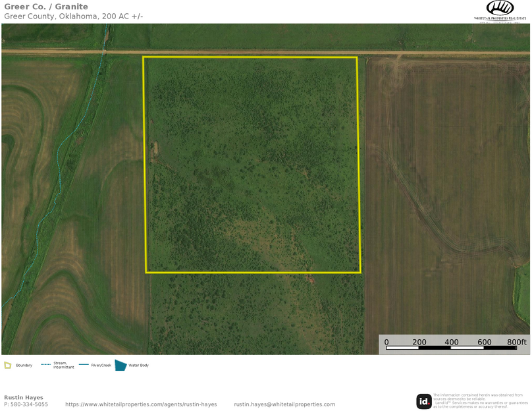
Task: Click the rustin.hayes@whitetailproperties.com email address
Action: click(284, 404)
